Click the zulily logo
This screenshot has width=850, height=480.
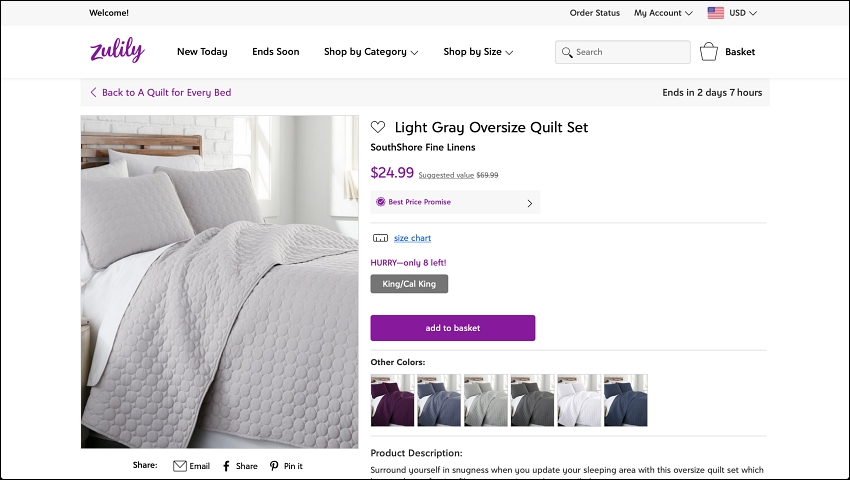117,50
